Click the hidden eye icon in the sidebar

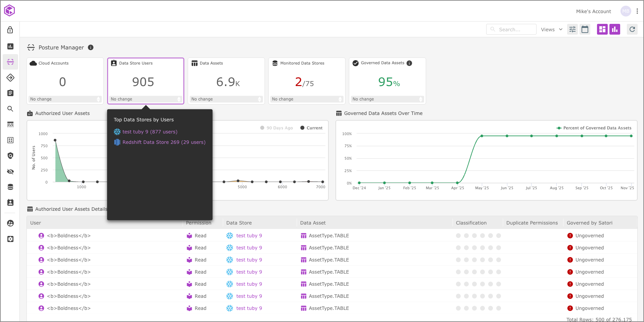10,172
